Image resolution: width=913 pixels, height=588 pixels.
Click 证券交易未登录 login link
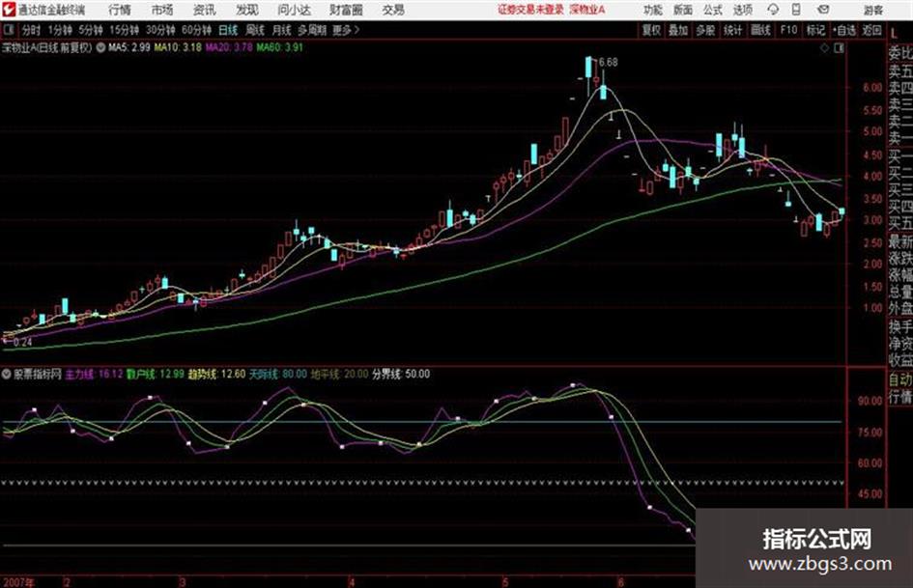click(x=530, y=10)
